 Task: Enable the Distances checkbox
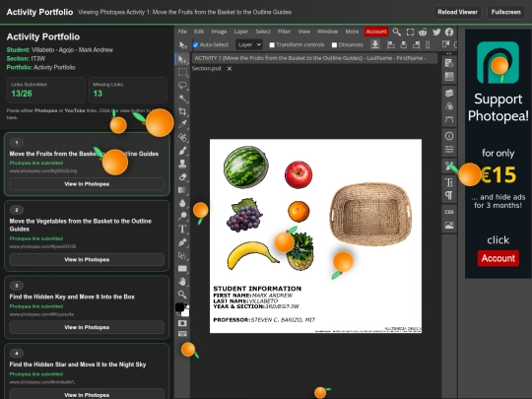(x=334, y=44)
